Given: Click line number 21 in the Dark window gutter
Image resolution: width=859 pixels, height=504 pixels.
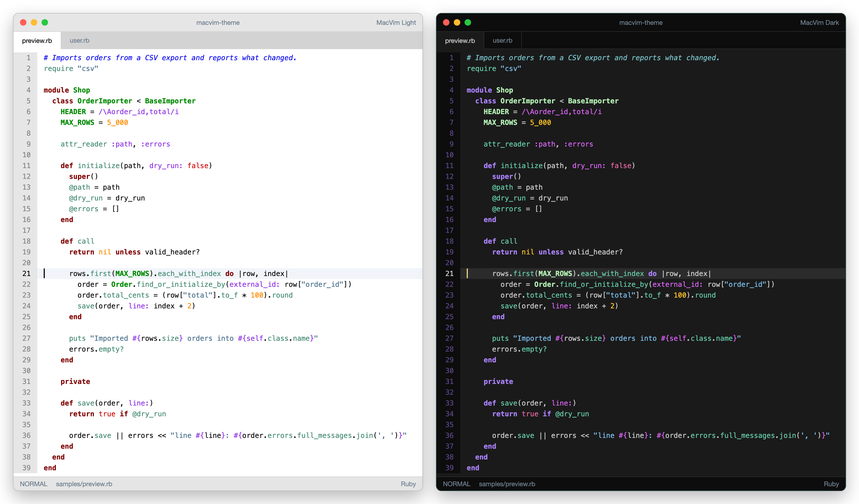Looking at the screenshot, I should click(x=450, y=274).
